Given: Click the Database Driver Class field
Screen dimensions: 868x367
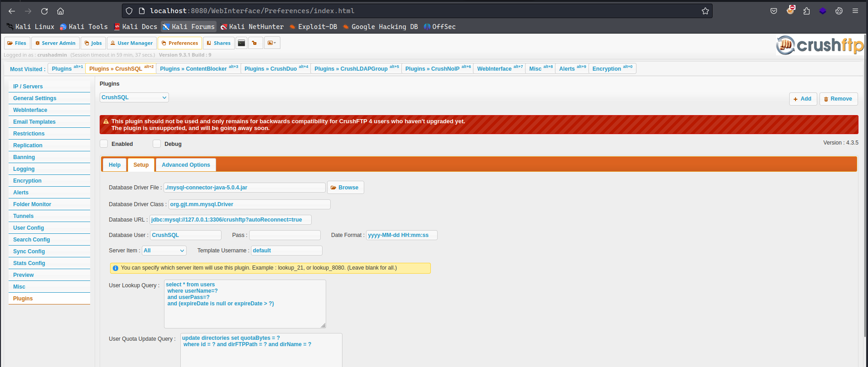Looking at the screenshot, I should (x=249, y=204).
